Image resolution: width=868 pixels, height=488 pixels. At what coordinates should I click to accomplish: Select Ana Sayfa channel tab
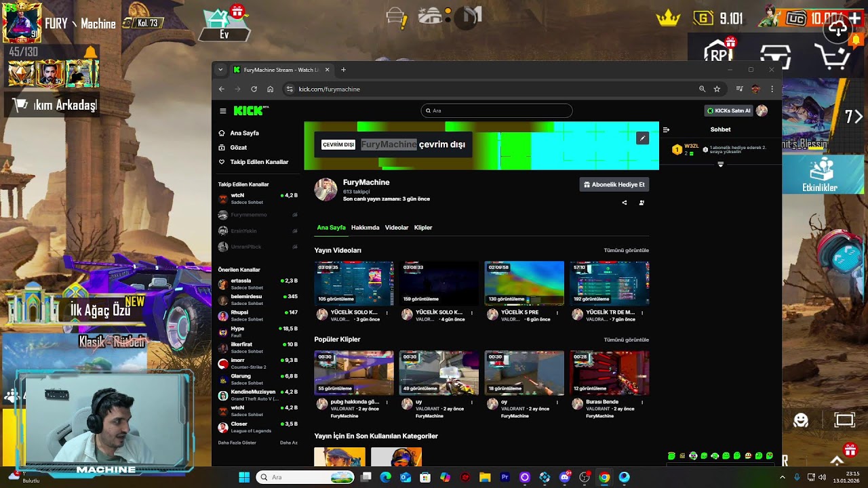331,228
